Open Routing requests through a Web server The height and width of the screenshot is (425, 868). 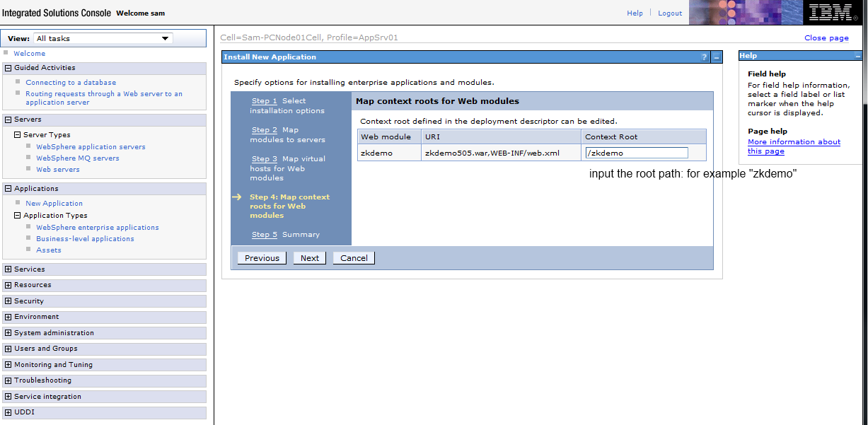(x=104, y=98)
